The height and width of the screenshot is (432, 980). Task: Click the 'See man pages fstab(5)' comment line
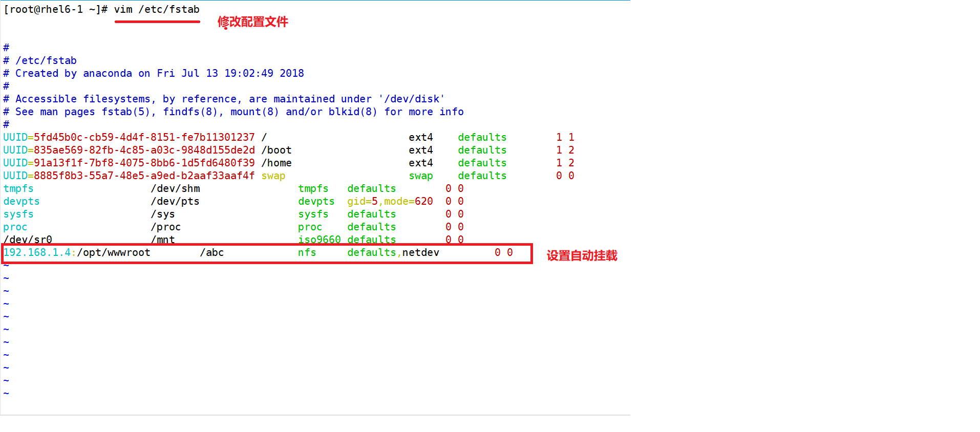pyautogui.click(x=233, y=112)
